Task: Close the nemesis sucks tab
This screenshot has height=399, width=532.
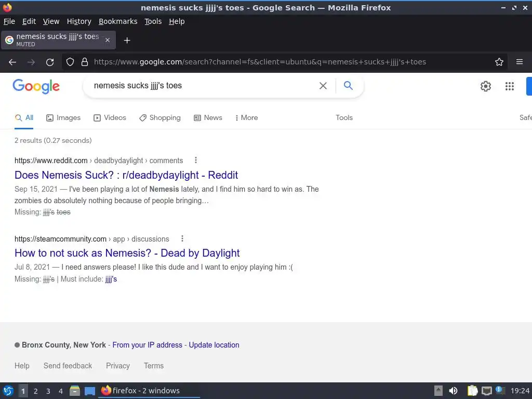Action: coord(108,40)
